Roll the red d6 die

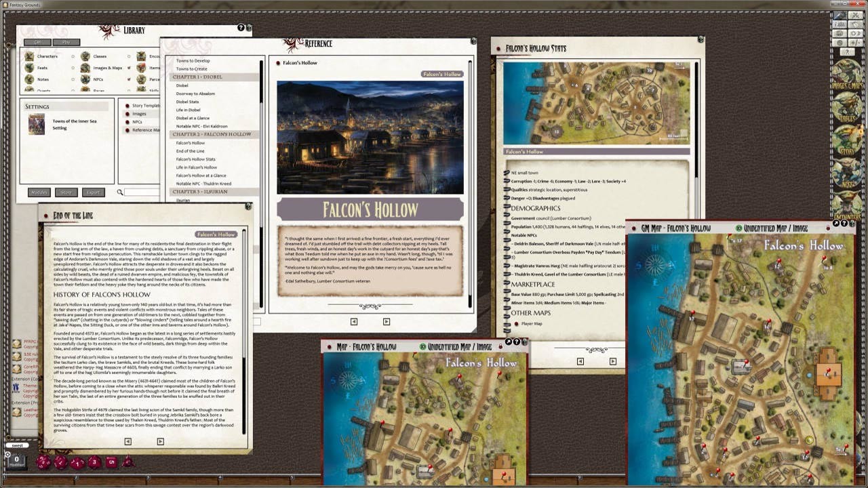(x=112, y=462)
